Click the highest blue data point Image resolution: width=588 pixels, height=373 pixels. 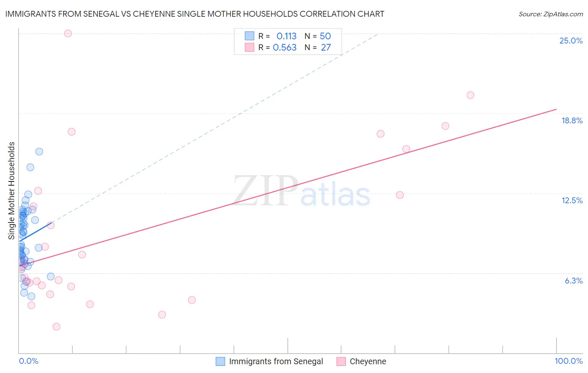(39, 151)
